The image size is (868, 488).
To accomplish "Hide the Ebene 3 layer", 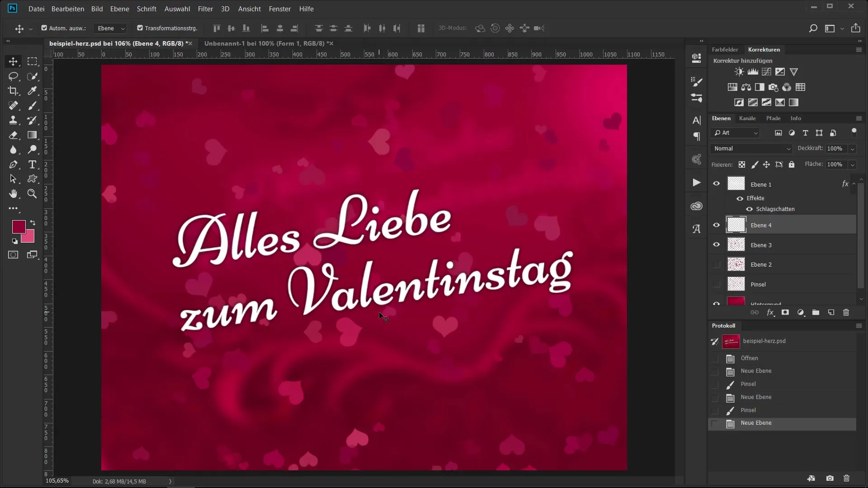I will [x=717, y=244].
